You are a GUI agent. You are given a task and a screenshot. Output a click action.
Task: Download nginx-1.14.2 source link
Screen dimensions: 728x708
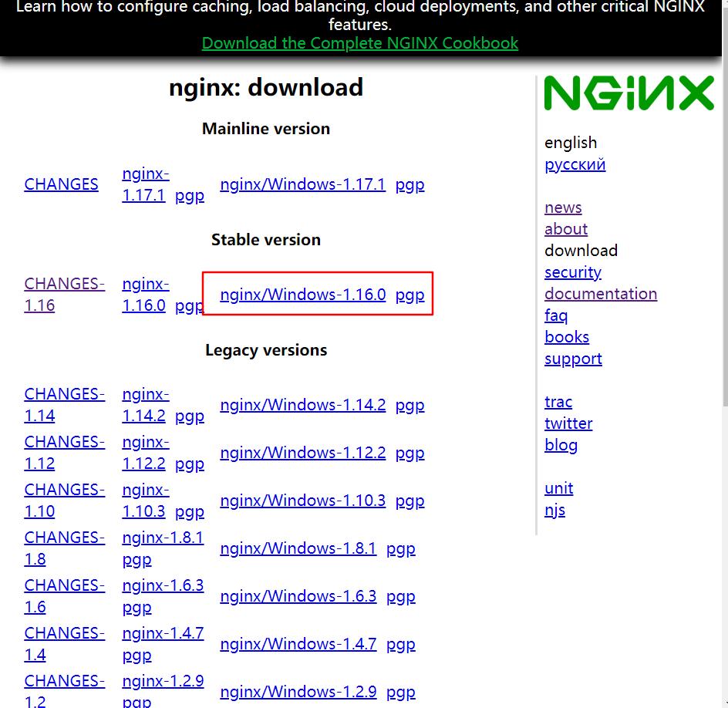[x=145, y=404]
